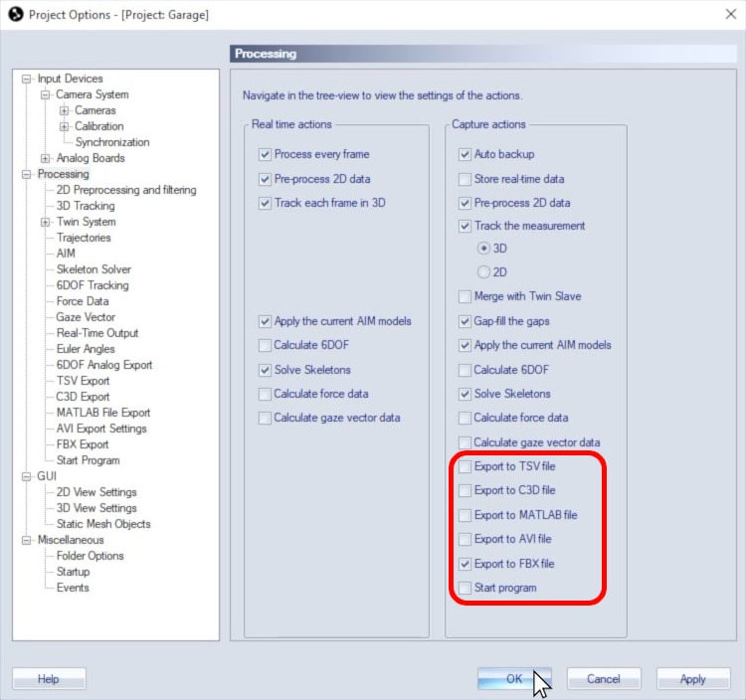The height and width of the screenshot is (700, 746).
Task: Open TSV Export settings
Action: [83, 381]
